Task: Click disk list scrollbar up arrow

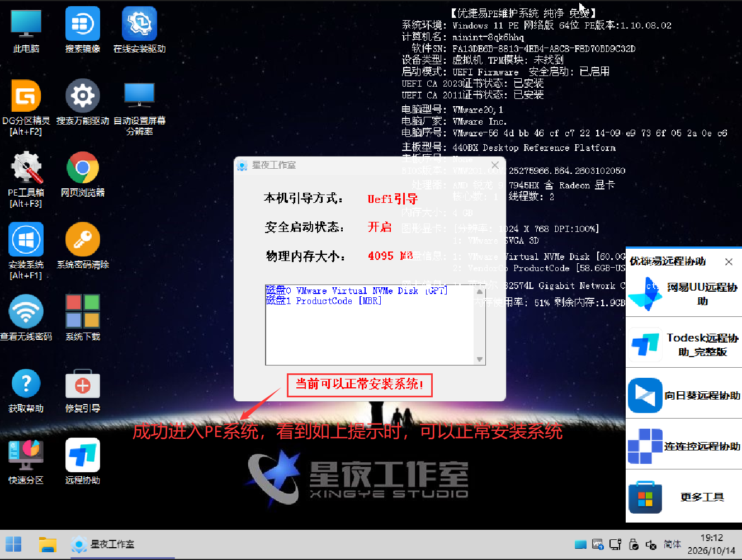Action: pos(480,292)
